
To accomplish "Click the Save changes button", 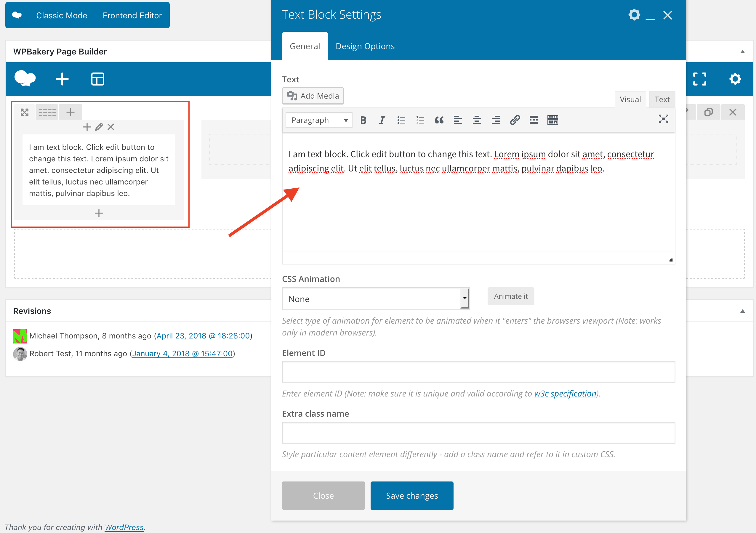I will click(411, 495).
